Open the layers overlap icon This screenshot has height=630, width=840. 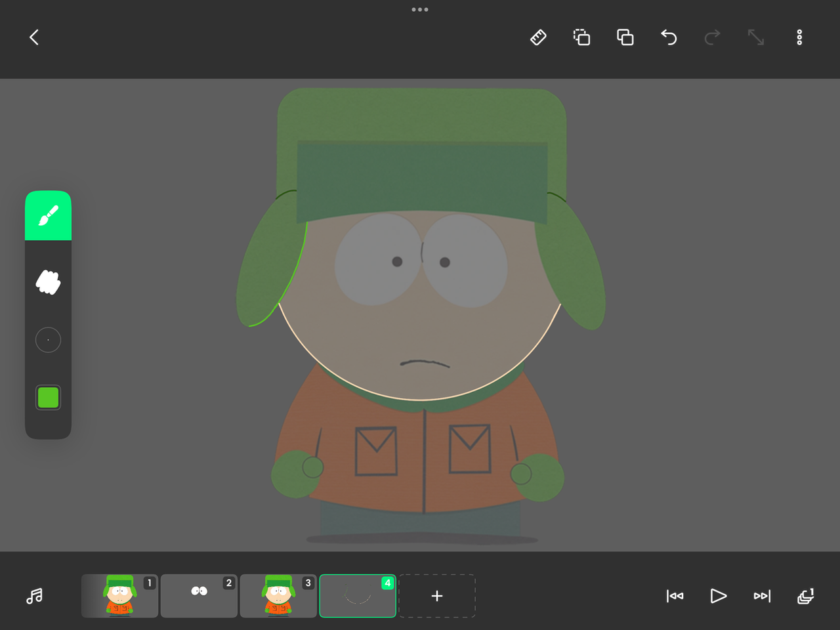coord(625,37)
